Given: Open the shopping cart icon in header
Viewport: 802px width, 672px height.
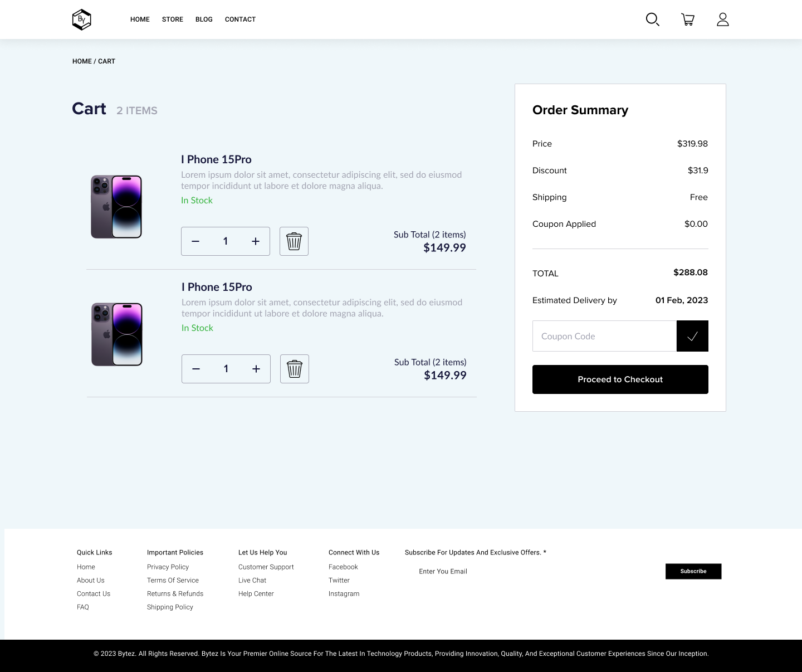Looking at the screenshot, I should click(688, 20).
